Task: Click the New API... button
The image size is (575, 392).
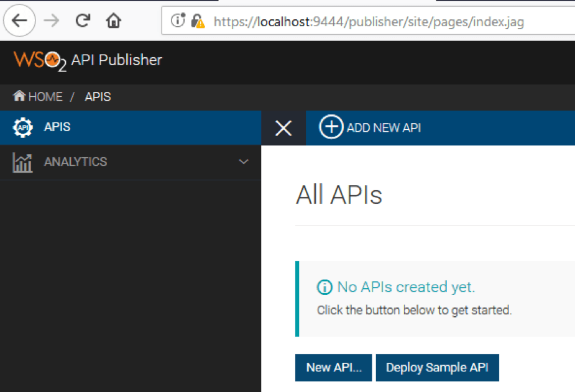Action: point(334,367)
